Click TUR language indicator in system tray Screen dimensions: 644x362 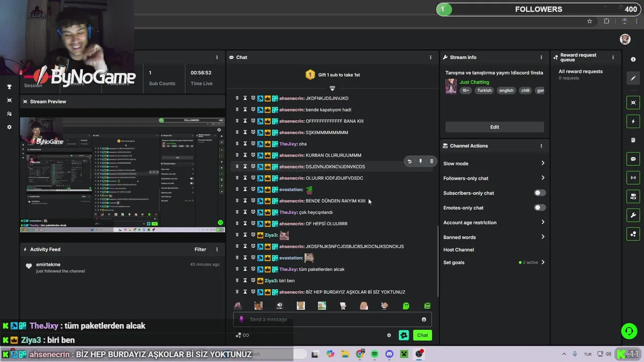click(x=588, y=354)
